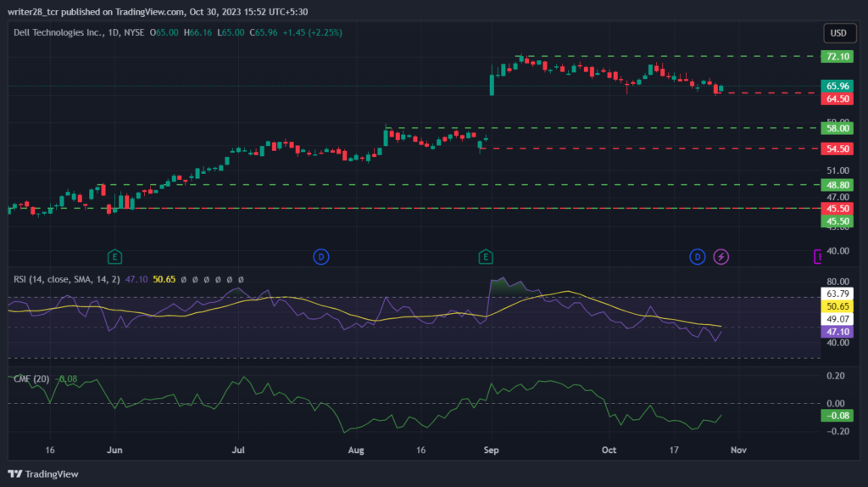
Task: Click the Sep date on time axis
Action: (491, 450)
